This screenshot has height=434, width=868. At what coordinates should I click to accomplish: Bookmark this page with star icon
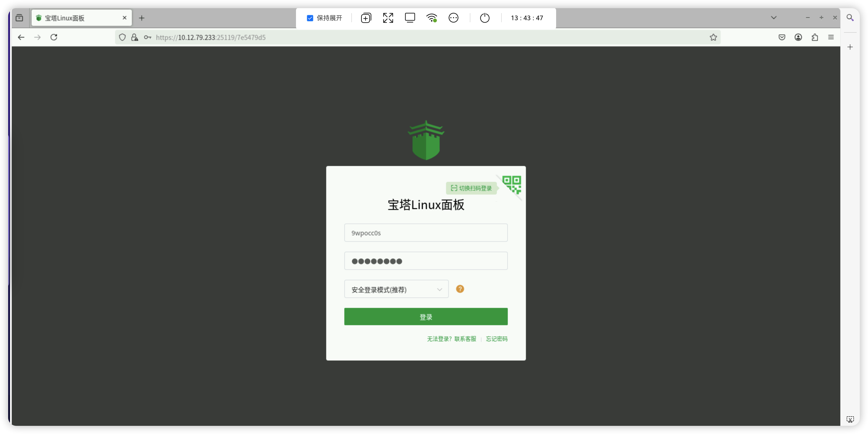pyautogui.click(x=713, y=37)
